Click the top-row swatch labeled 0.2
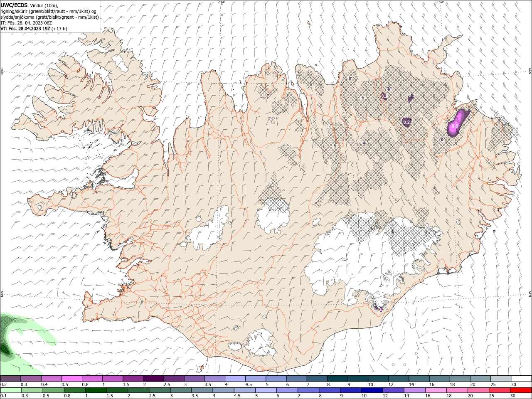The image size is (532, 399). click(10, 379)
